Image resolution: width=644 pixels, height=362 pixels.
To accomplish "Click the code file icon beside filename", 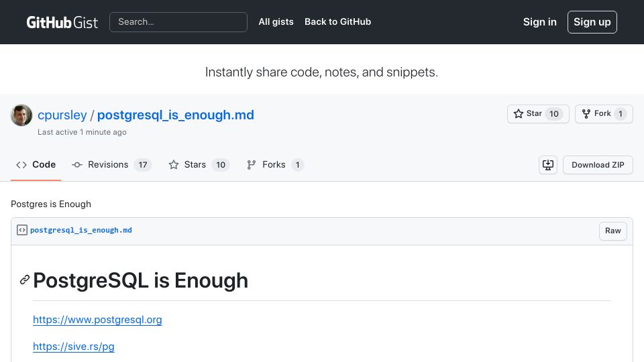I will 21,230.
